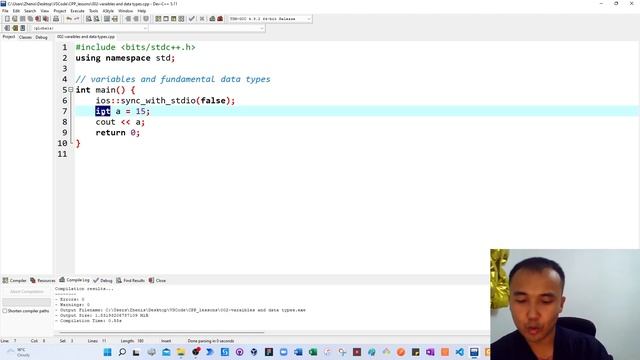Click the Compile & Run toolbar icon
640x360 pixels.
pyautogui.click(x=173, y=19)
